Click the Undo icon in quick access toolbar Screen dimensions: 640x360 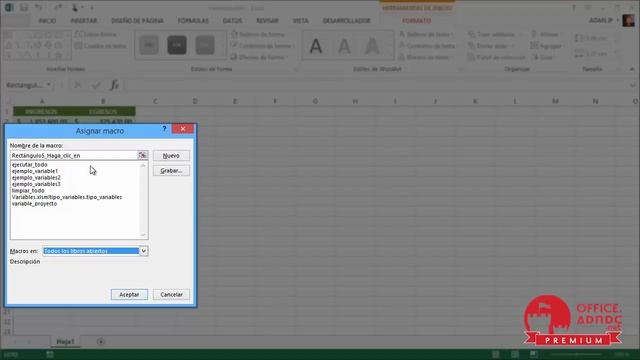point(38,7)
